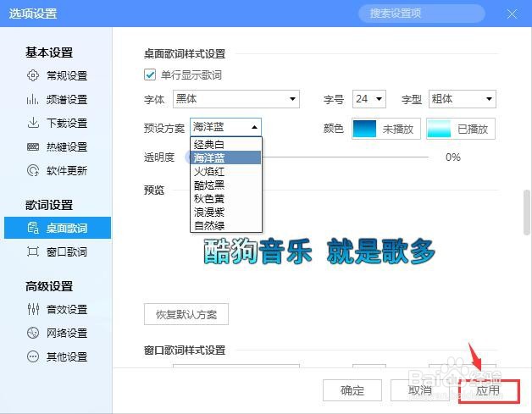
Task: Click the gear icon beside 常规设置
Action: point(33,75)
